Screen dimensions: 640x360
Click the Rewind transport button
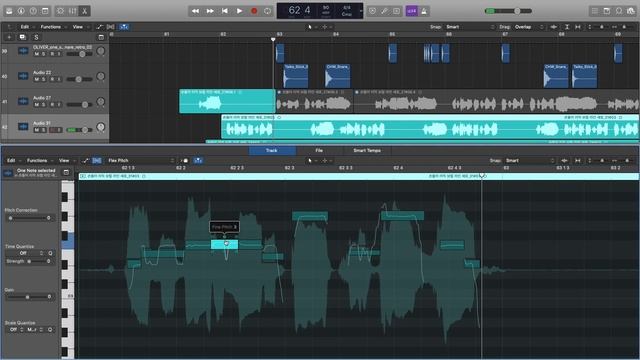point(195,11)
